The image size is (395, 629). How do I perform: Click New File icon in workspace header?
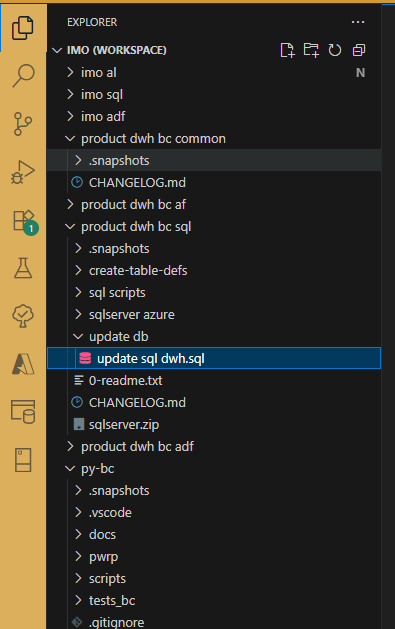(x=287, y=50)
